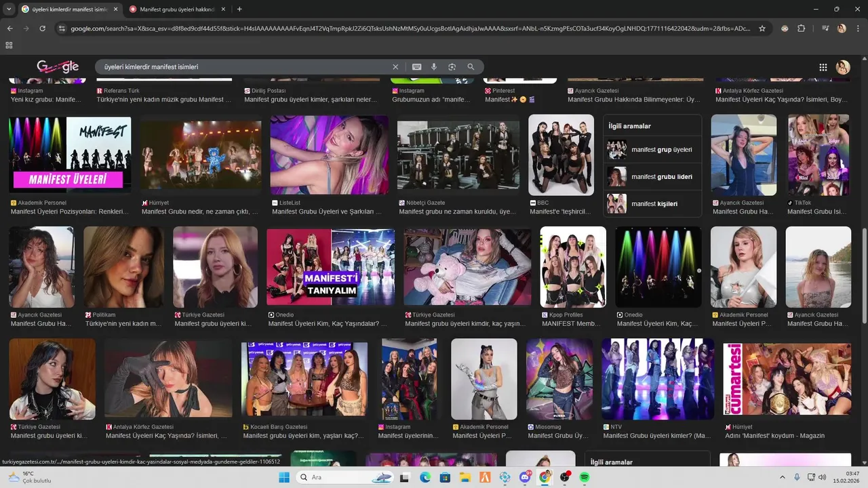
Task: Open the Google apps grid
Action: [823, 67]
